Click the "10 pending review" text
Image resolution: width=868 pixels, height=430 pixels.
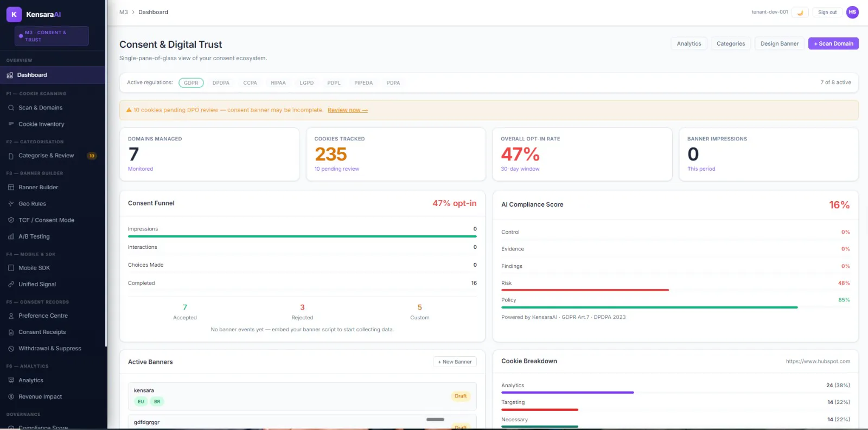coord(337,169)
